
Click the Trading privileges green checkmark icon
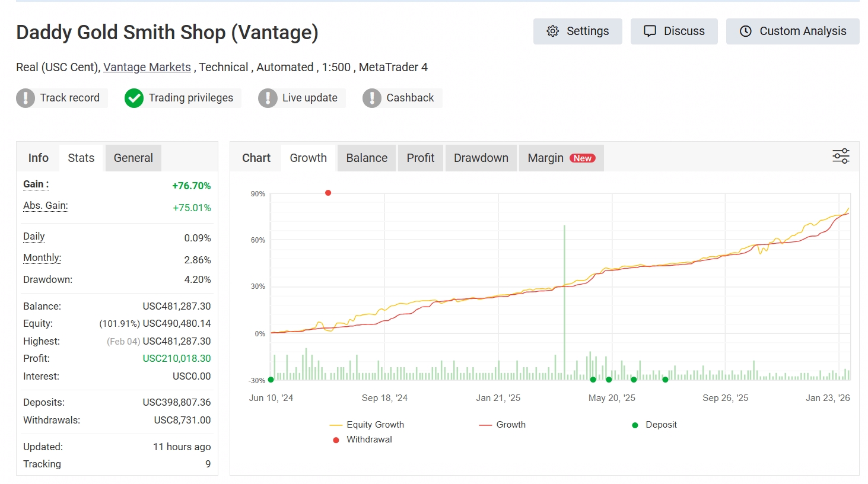point(133,98)
